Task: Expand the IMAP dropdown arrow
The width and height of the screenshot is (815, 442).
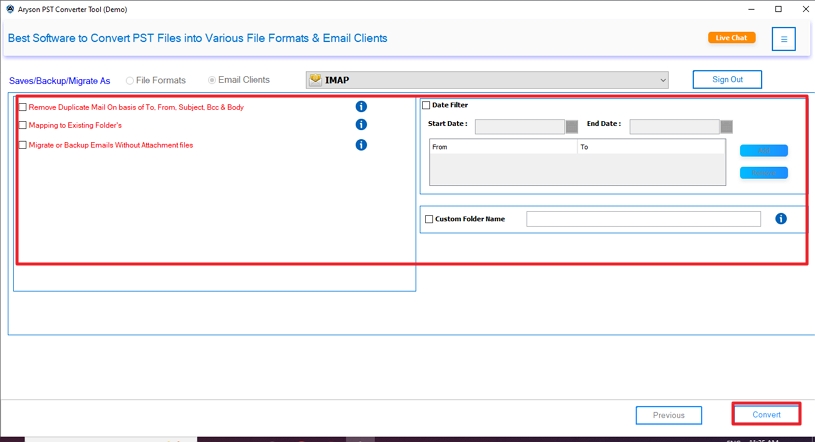Action: click(663, 80)
